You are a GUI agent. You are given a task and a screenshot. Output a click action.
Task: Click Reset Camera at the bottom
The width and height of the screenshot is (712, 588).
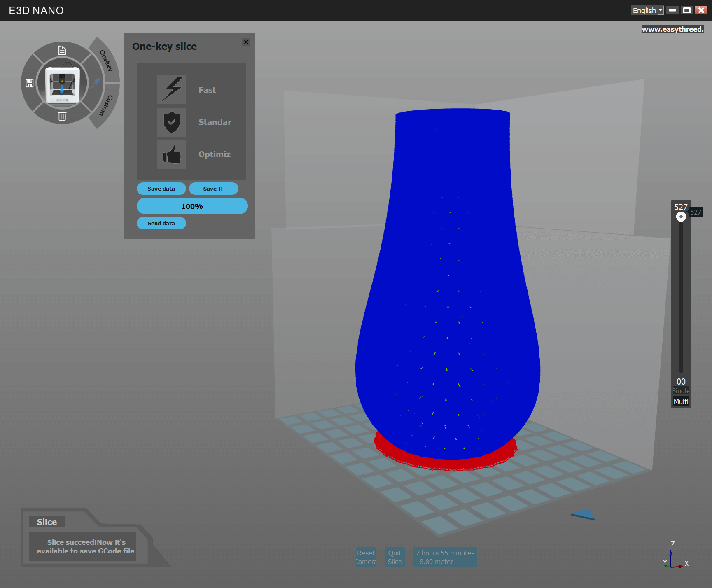click(366, 557)
